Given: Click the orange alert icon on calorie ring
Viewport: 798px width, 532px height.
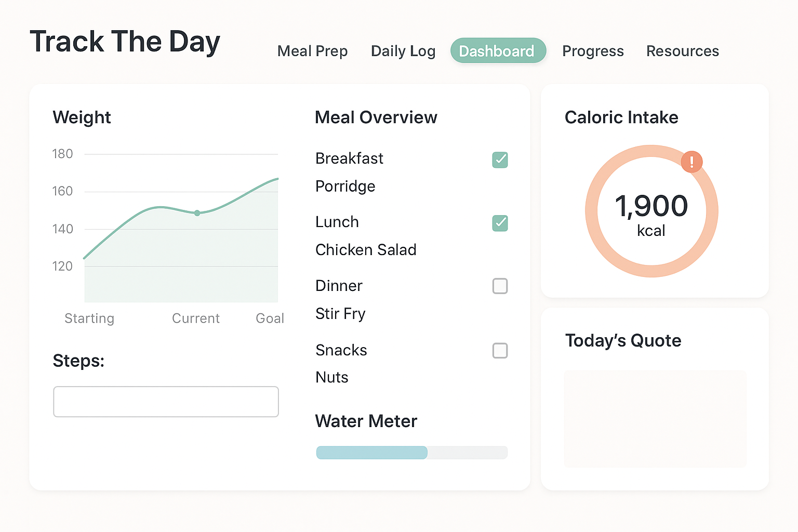Looking at the screenshot, I should click(x=691, y=162).
